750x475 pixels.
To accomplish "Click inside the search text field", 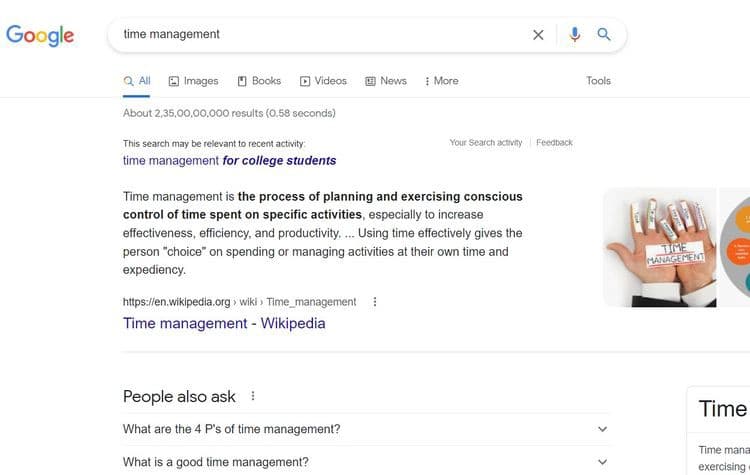I will pos(320,35).
